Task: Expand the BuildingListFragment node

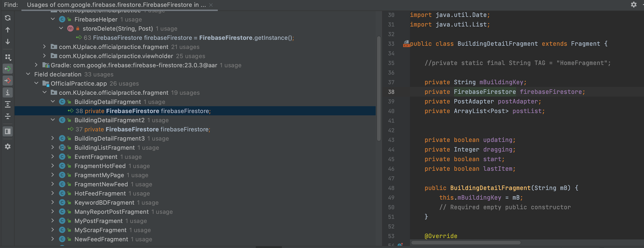Action: coord(53,148)
